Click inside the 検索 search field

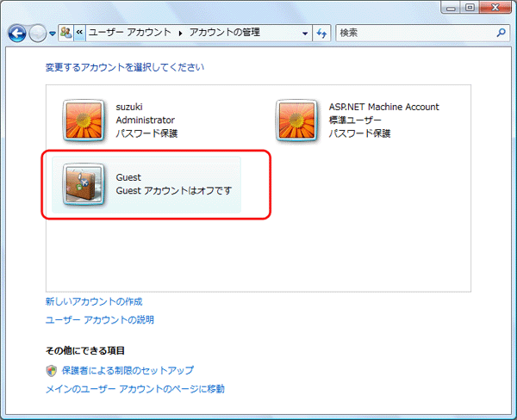pyautogui.click(x=414, y=33)
